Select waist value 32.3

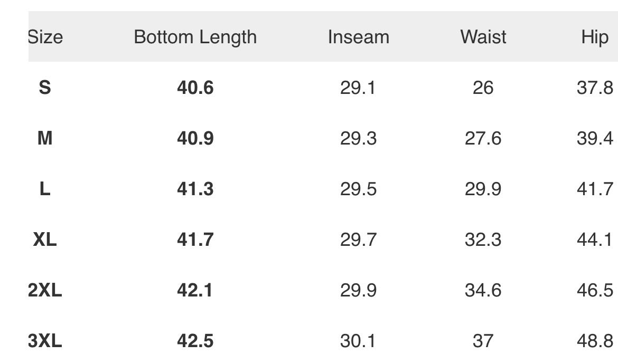click(x=483, y=240)
